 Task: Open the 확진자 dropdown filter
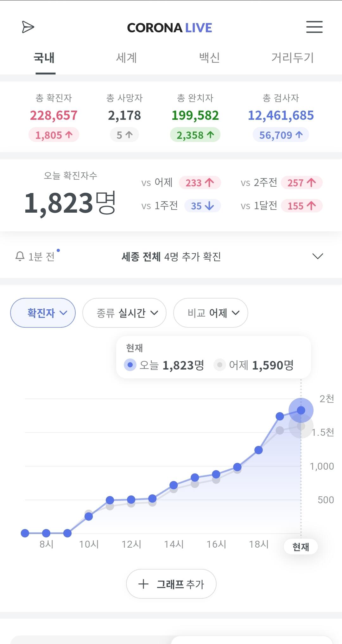[43, 313]
